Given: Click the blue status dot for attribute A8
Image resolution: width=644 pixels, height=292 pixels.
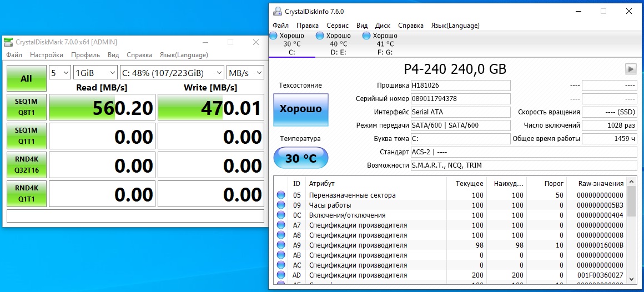Looking at the screenshot, I should click(x=281, y=235).
